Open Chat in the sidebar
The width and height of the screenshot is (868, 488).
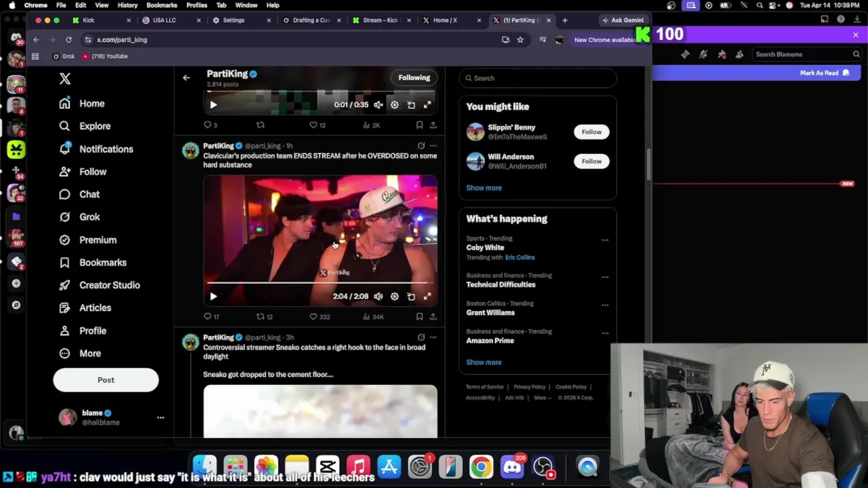click(x=79, y=195)
